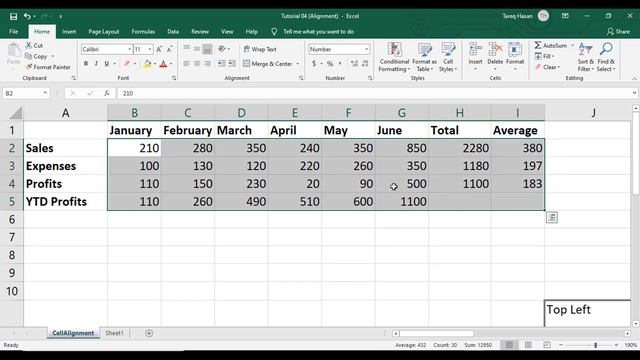Open the Calibri font name dropdown
This screenshot has height=360, width=640.
pyautogui.click(x=130, y=49)
